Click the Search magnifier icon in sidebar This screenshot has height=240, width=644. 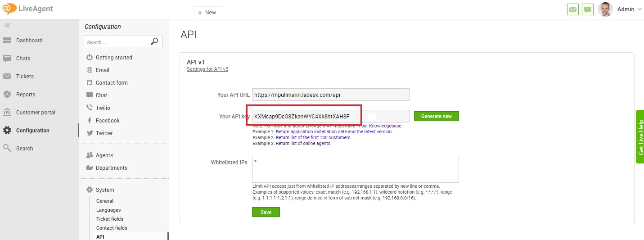point(7,148)
